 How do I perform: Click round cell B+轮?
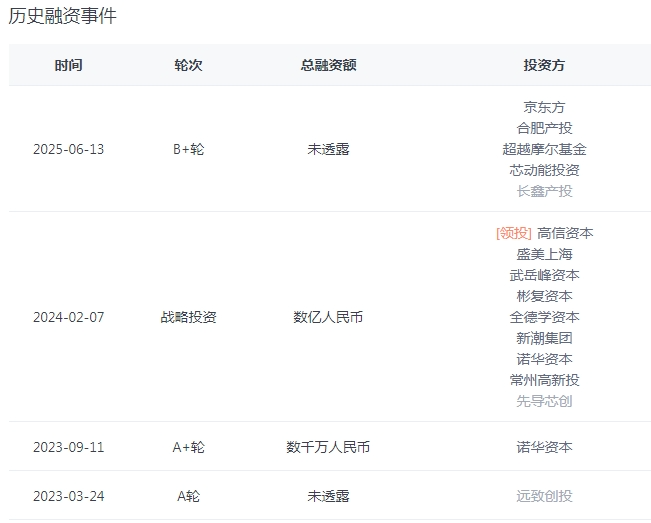pos(188,149)
